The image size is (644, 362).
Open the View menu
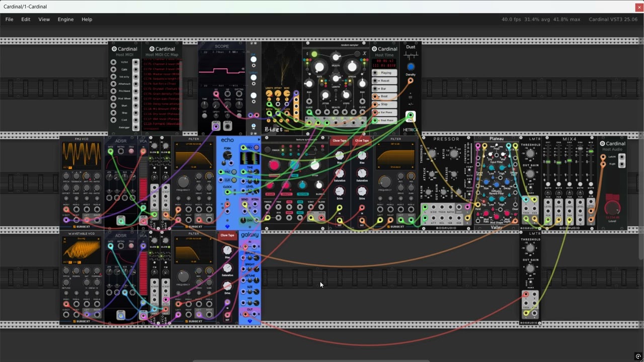tap(44, 19)
